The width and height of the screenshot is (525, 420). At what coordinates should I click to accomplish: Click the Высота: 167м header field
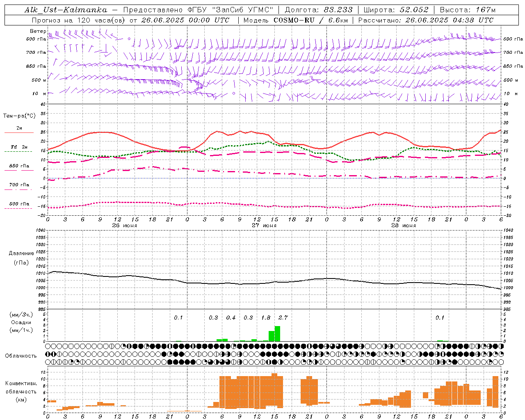468,10
